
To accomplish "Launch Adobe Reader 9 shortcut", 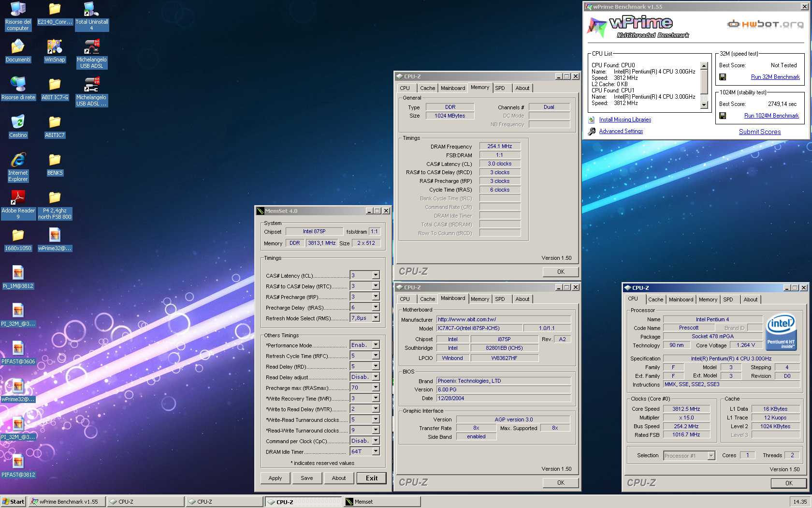I will pos(18,205).
